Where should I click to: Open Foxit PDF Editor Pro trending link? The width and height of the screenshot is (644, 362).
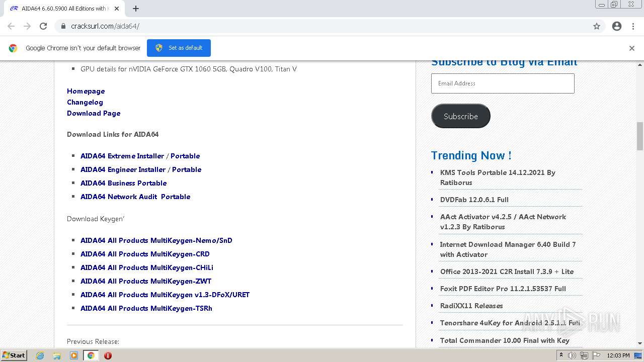point(503,289)
